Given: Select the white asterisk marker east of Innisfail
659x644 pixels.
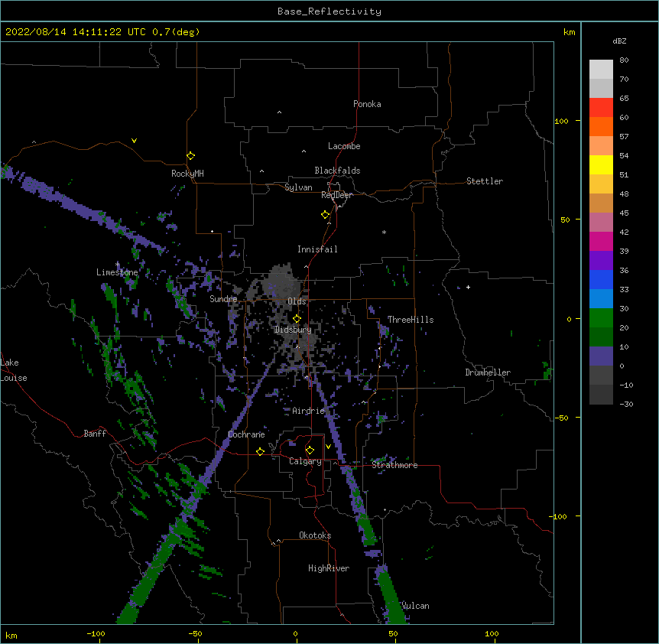Looking at the screenshot, I should [x=384, y=232].
